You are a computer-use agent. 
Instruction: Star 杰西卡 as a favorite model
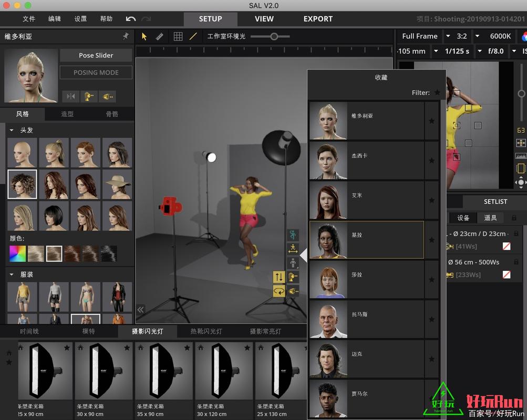[432, 160]
